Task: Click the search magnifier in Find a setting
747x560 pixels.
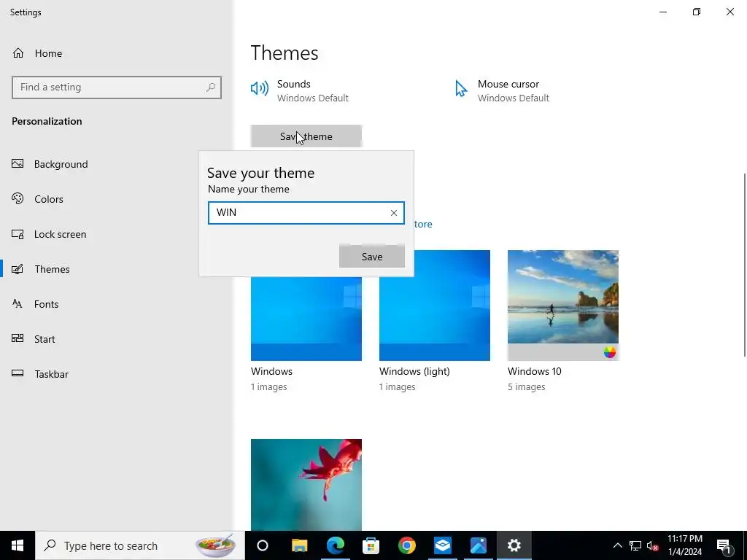Action: (211, 87)
